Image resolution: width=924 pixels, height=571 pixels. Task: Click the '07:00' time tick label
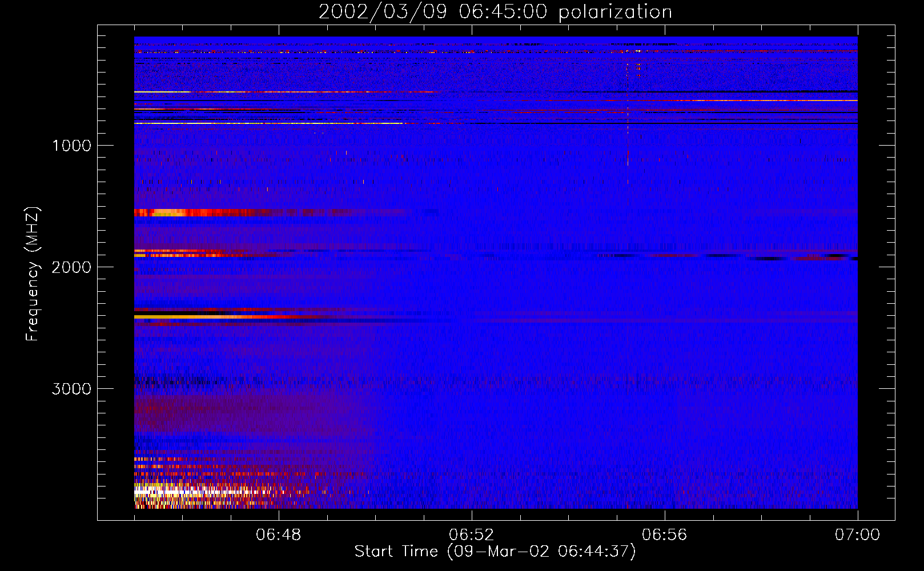coord(858,535)
